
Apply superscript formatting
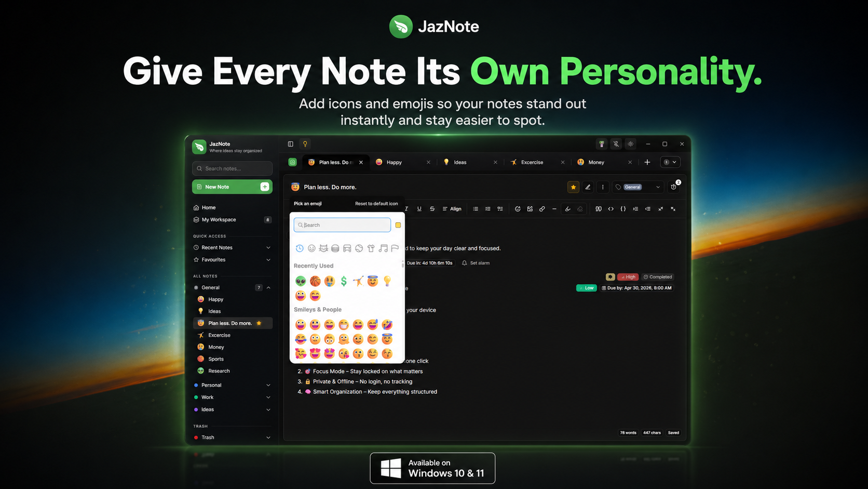[661, 209]
